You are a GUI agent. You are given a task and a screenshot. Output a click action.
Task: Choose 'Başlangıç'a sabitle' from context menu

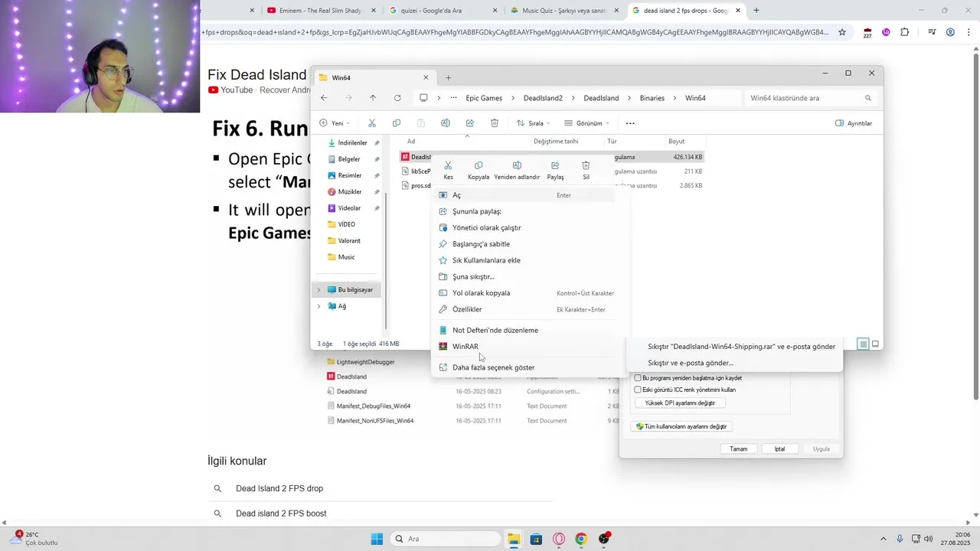tap(525, 244)
